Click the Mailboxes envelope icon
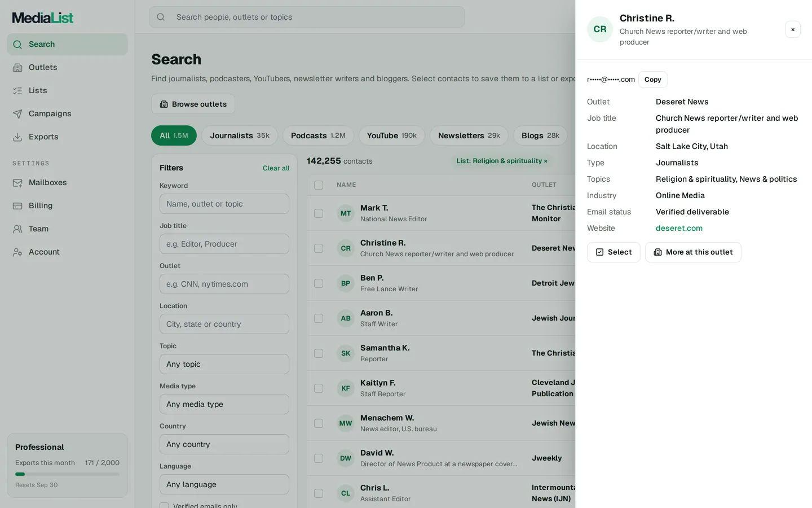812x508 pixels. pos(17,183)
